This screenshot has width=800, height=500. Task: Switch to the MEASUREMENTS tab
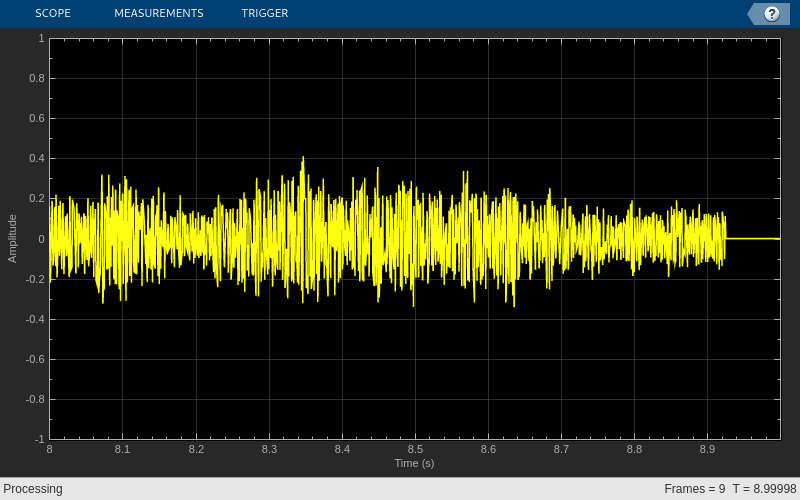tap(159, 13)
